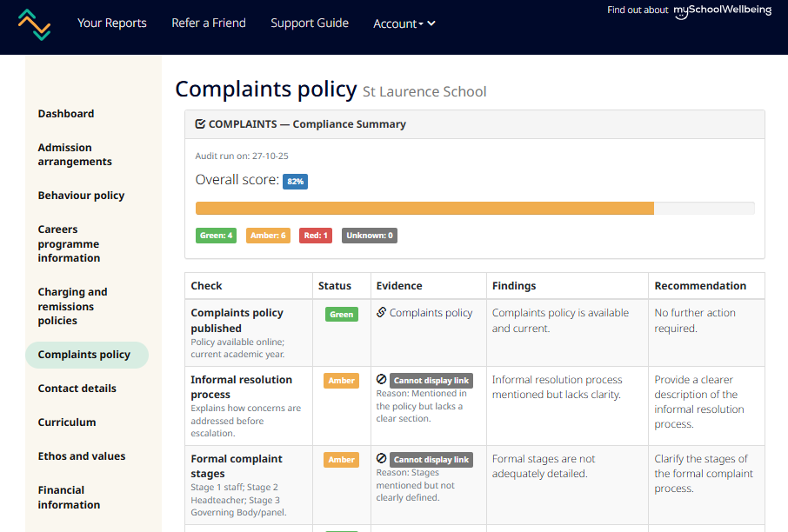Open the Complaints policy evidence link

point(431,313)
